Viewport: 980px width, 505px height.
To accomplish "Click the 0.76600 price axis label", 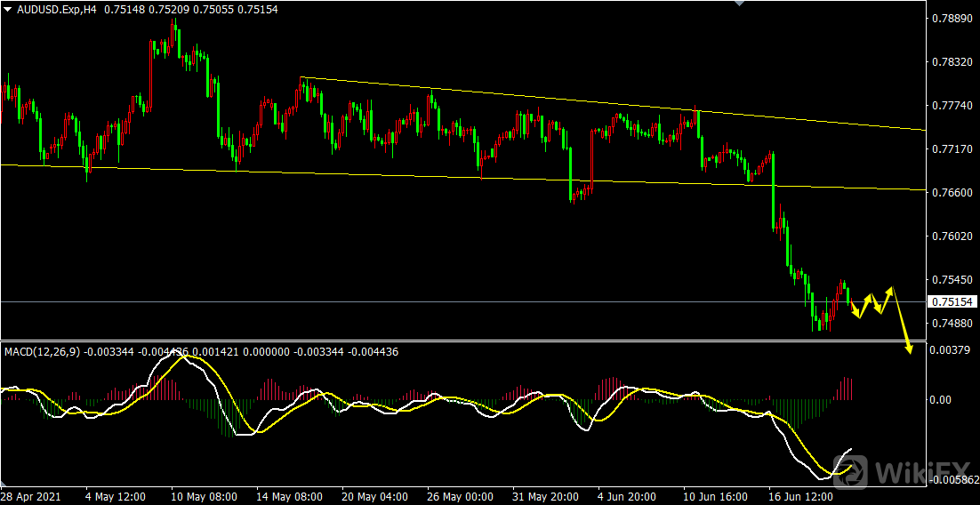I will click(952, 192).
